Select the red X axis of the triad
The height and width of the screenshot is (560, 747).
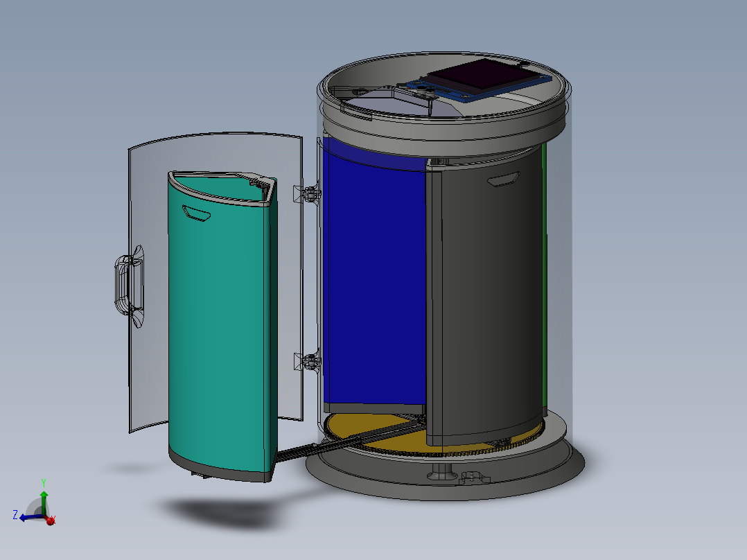pos(50,520)
